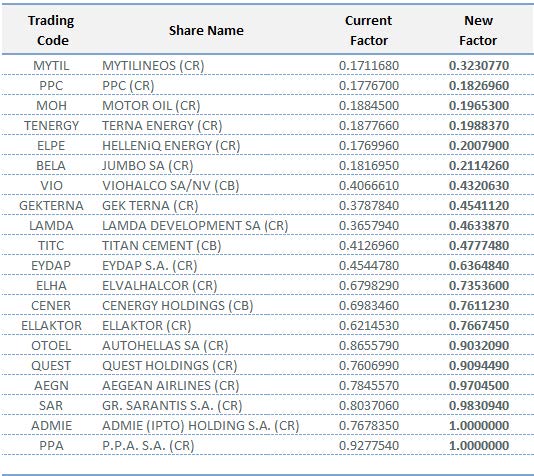Click the TENERGY trading code
534x476 pixels.
tap(51, 126)
